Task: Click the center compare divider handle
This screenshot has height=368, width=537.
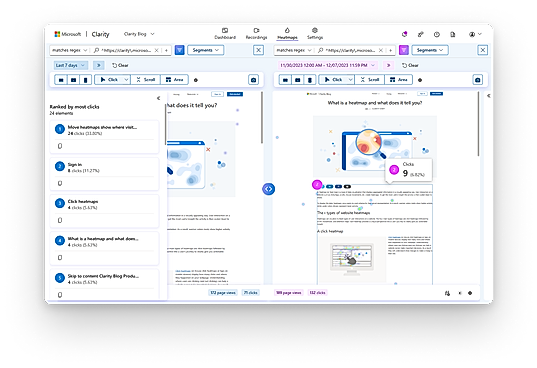Action: pos(268,189)
